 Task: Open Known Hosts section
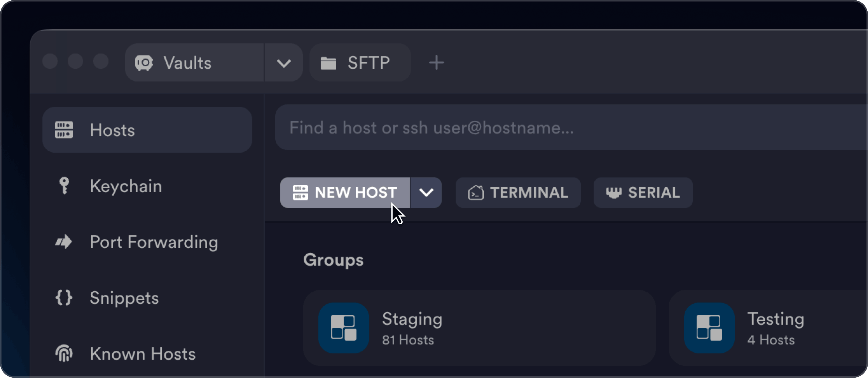coord(147,353)
